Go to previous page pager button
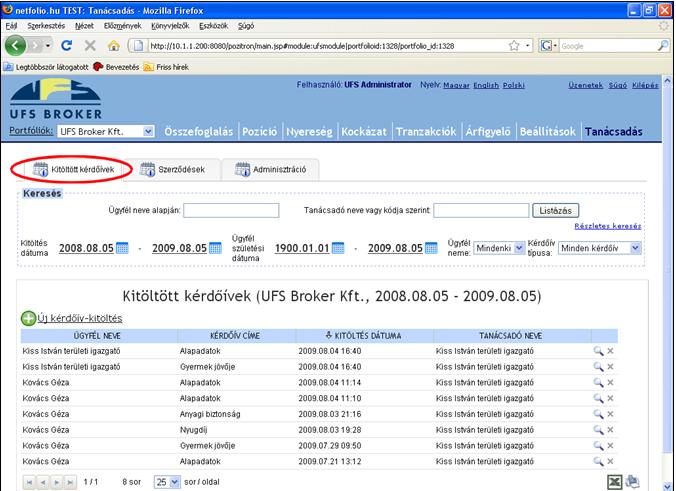The image size is (676, 491). [x=43, y=482]
